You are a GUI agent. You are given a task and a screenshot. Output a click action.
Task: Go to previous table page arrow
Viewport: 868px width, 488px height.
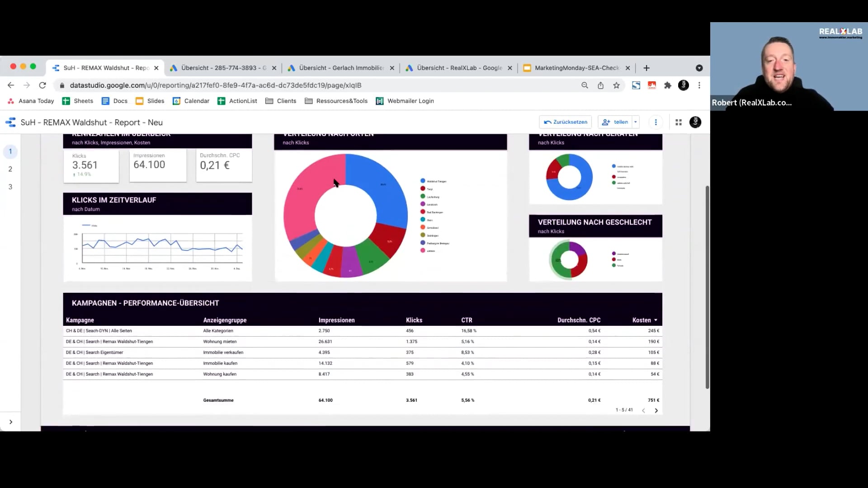(643, 410)
